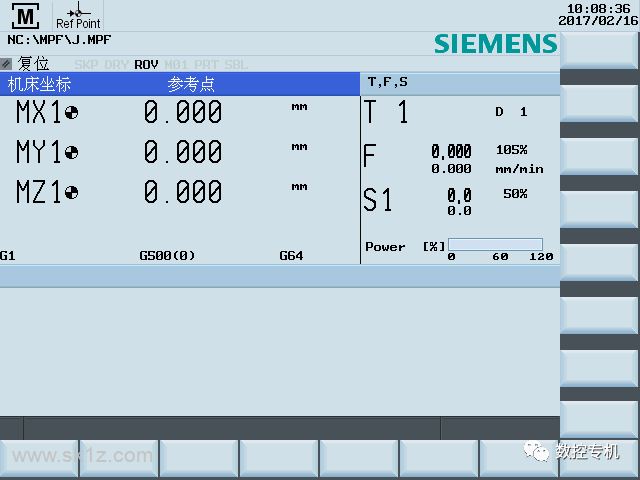Toggle the ROV rapid override indicator
This screenshot has width=640, height=480.
pyautogui.click(x=146, y=65)
